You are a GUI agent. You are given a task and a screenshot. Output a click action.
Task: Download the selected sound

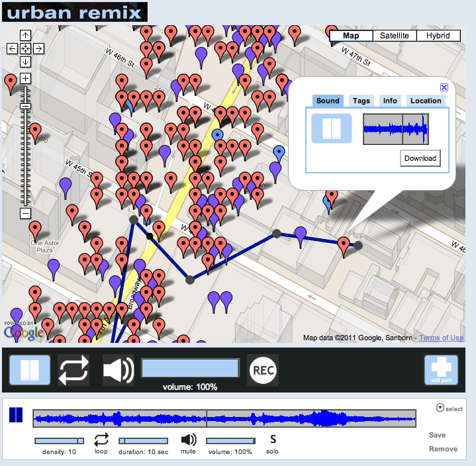(420, 158)
